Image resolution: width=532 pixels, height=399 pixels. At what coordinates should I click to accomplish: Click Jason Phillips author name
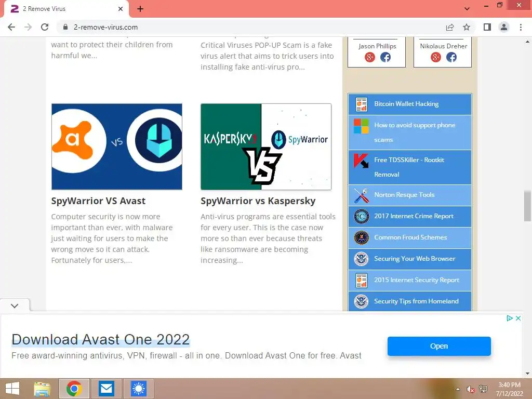point(377,46)
